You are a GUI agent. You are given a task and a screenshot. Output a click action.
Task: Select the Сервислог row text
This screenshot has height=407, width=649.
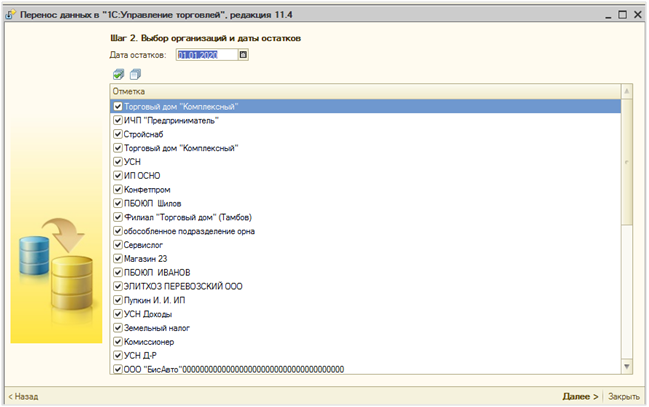click(x=143, y=245)
